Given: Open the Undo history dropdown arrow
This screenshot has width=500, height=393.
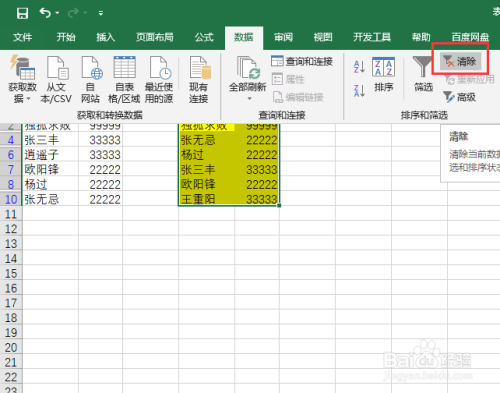Looking at the screenshot, I should click(57, 13).
